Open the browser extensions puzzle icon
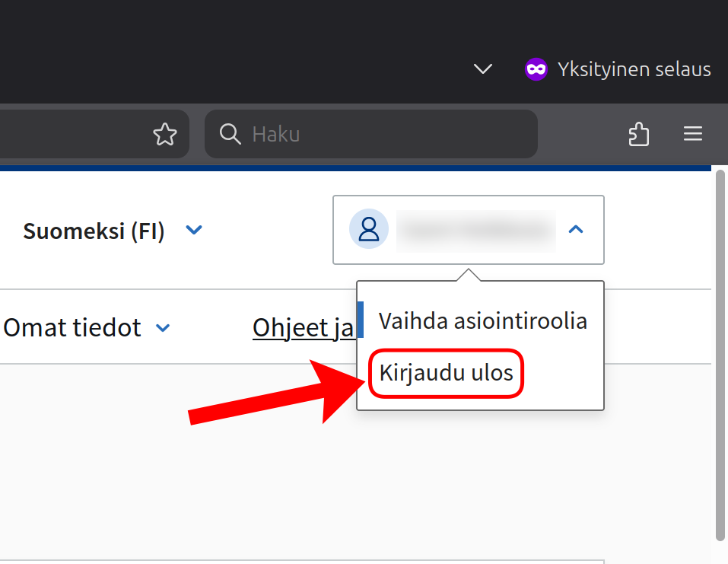The image size is (728, 564). [639, 135]
